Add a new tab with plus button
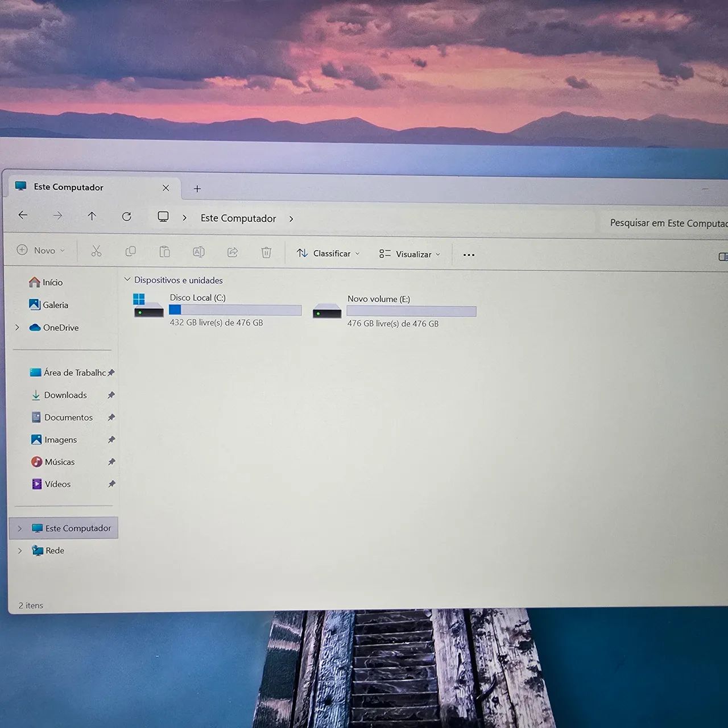The width and height of the screenshot is (728, 728). (197, 189)
